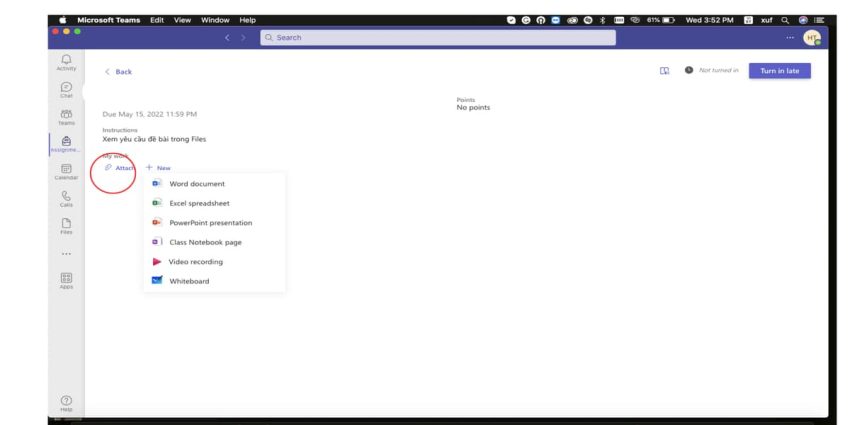Open immersive reader icon near status
The height and width of the screenshot is (425, 850).
(x=664, y=70)
